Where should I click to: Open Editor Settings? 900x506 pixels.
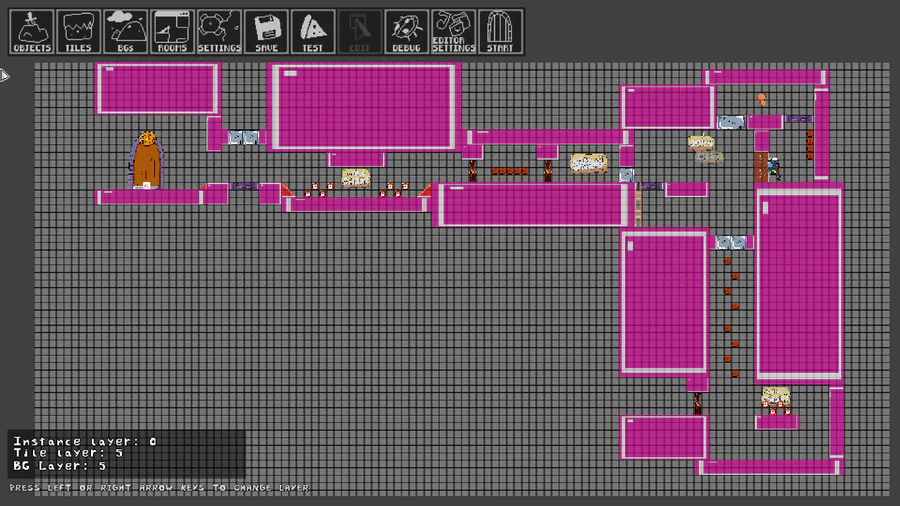[453, 32]
